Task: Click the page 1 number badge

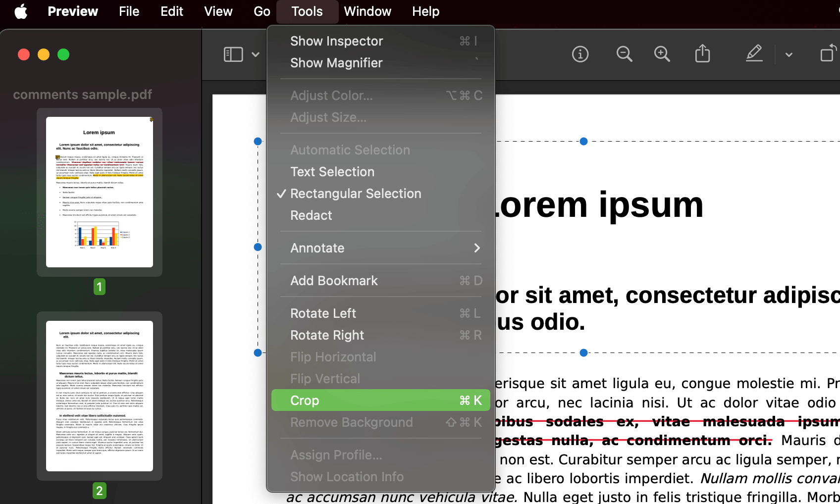Action: (x=100, y=287)
